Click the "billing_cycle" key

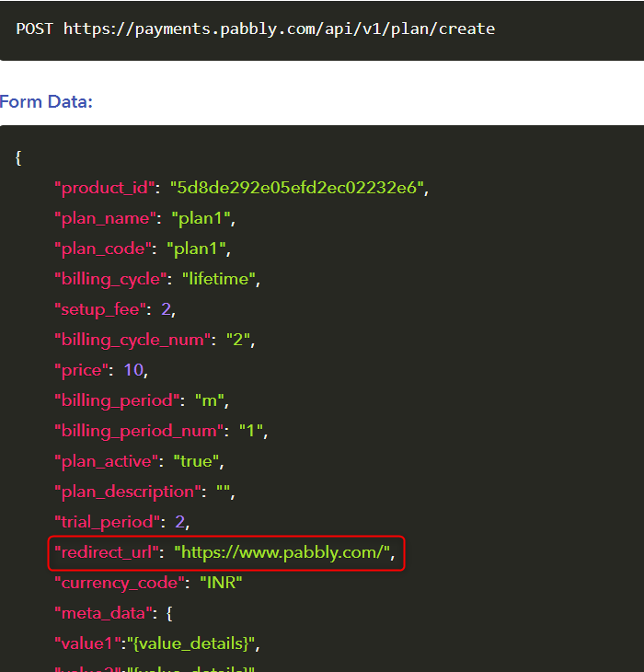click(110, 280)
